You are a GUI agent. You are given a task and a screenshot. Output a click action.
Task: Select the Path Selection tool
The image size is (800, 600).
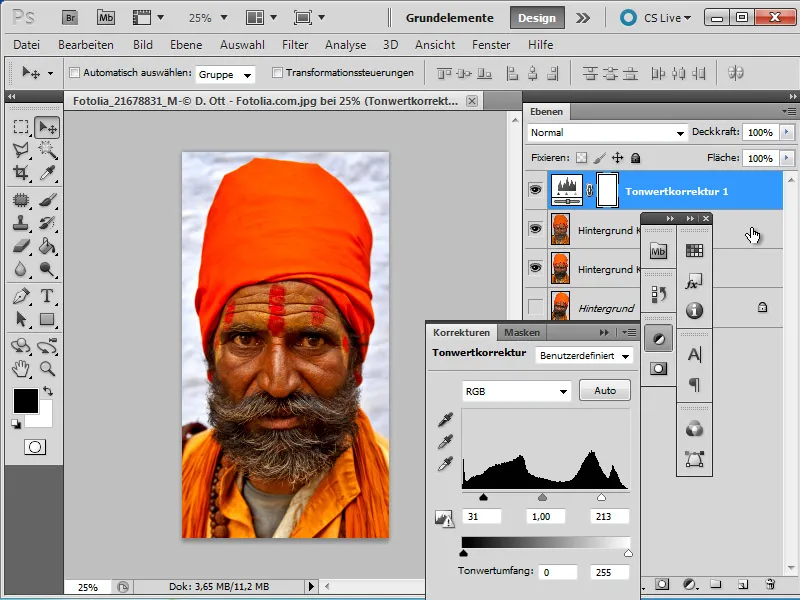click(x=21, y=319)
